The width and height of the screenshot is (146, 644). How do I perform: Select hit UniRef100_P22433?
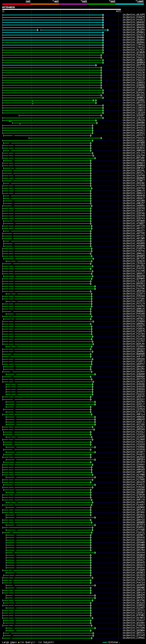click(x=134, y=339)
